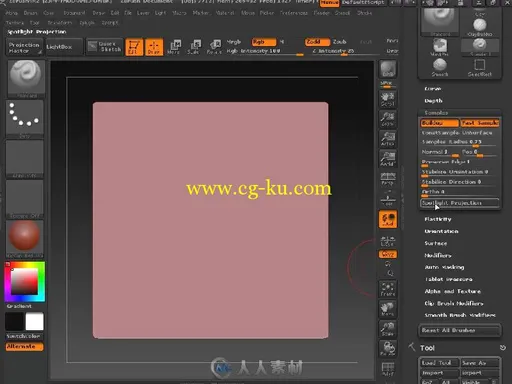Expand the Auto Masking section

444,267
